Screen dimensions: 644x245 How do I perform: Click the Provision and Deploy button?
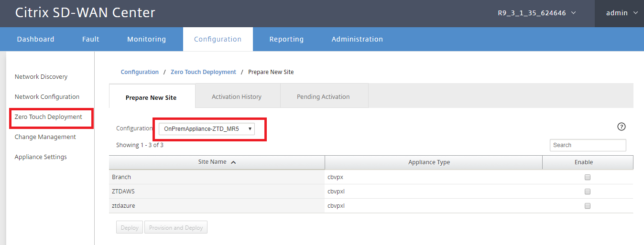(x=176, y=228)
